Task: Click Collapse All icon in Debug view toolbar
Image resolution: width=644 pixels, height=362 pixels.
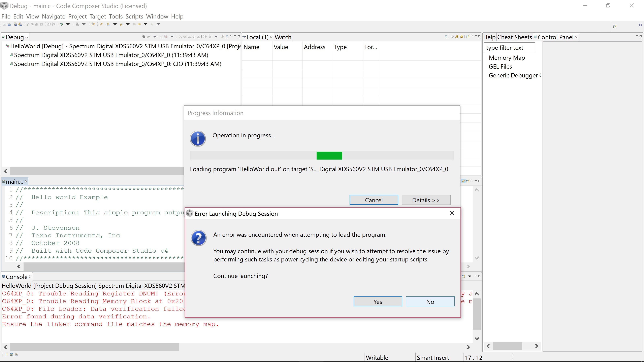Action: (x=227, y=37)
